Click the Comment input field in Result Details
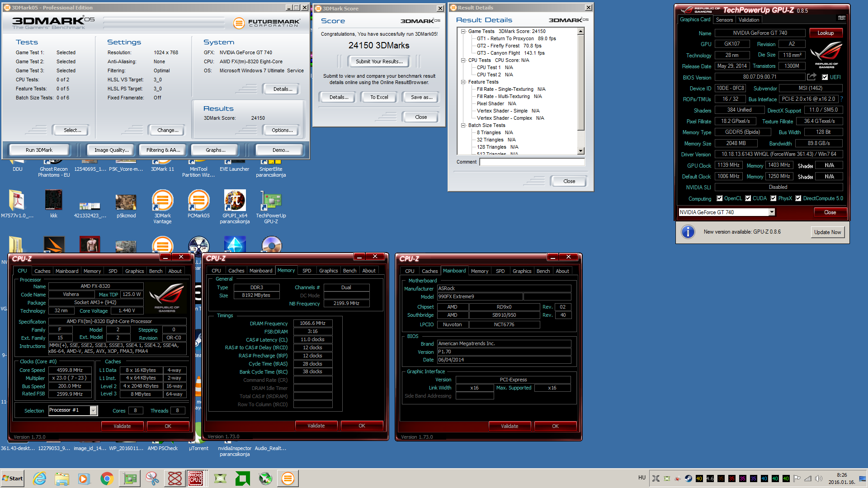 [x=532, y=162]
